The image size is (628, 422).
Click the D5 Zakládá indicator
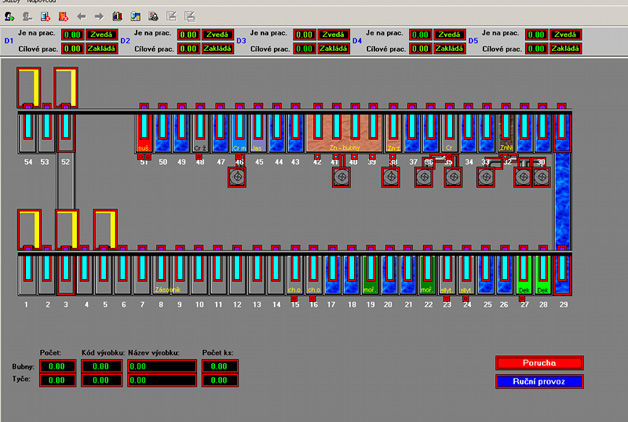tap(566, 49)
